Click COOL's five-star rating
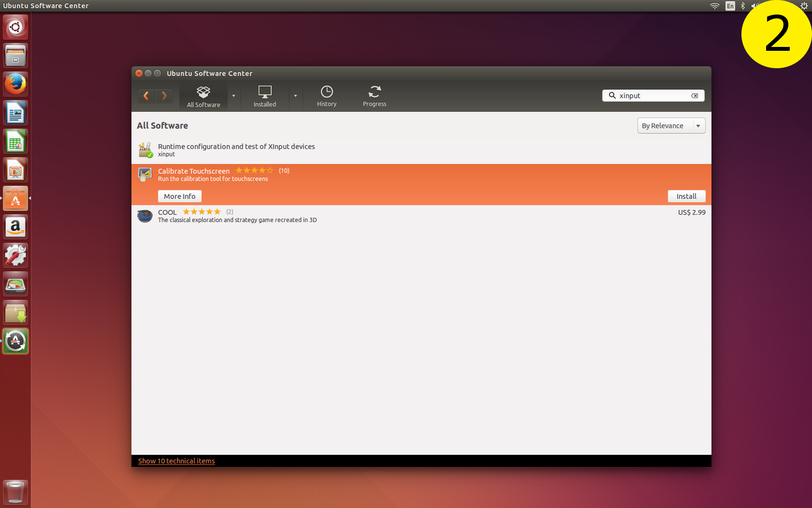 pyautogui.click(x=202, y=212)
